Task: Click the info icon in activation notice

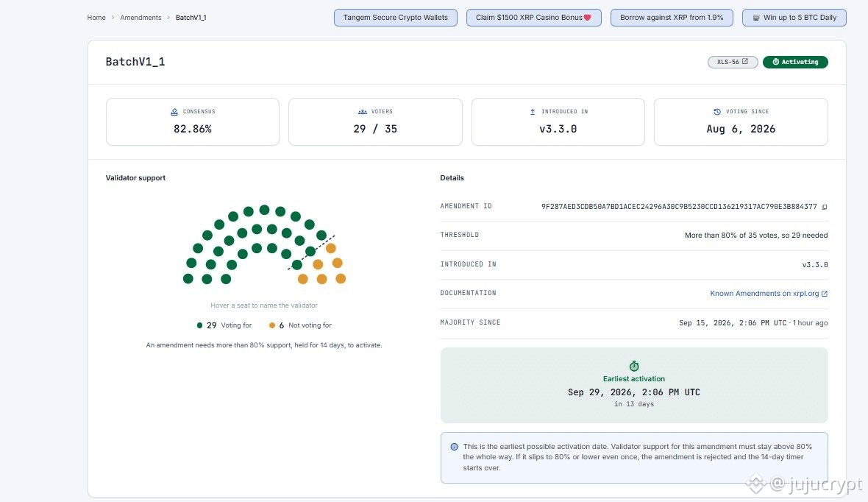Action: pyautogui.click(x=455, y=447)
